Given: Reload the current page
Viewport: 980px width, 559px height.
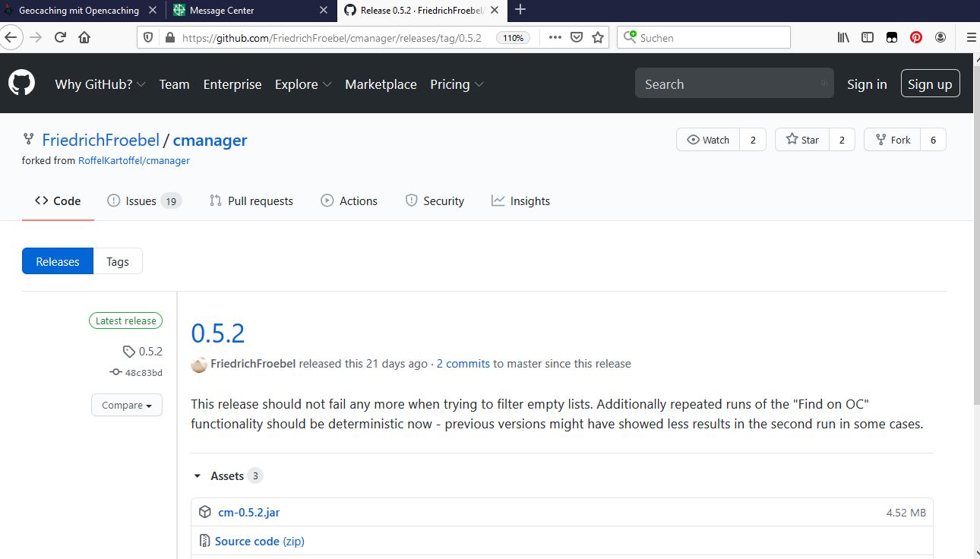Looking at the screenshot, I should coord(60,37).
